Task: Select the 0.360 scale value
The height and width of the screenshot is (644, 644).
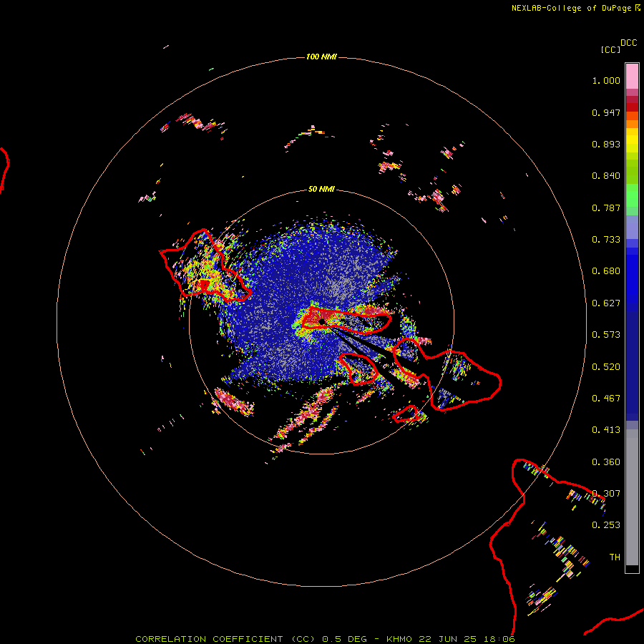Action: click(606, 462)
